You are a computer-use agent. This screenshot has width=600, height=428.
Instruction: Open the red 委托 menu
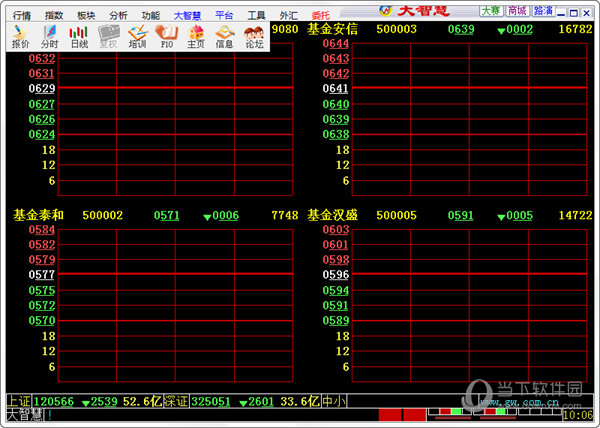coord(321,15)
